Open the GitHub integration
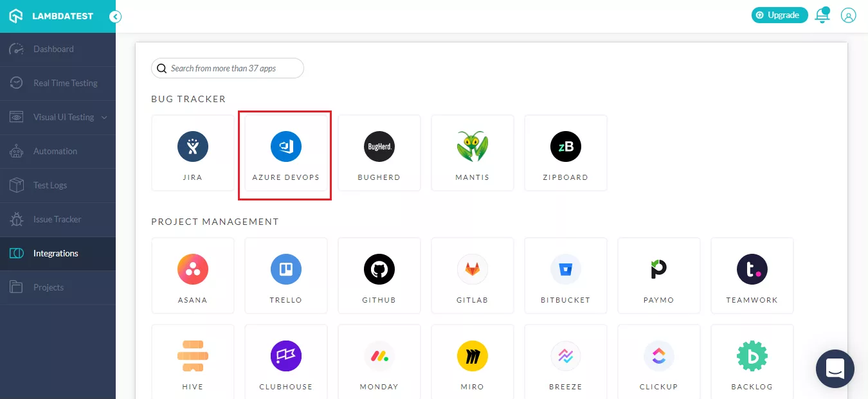Image resolution: width=868 pixels, height=399 pixels. click(379, 275)
